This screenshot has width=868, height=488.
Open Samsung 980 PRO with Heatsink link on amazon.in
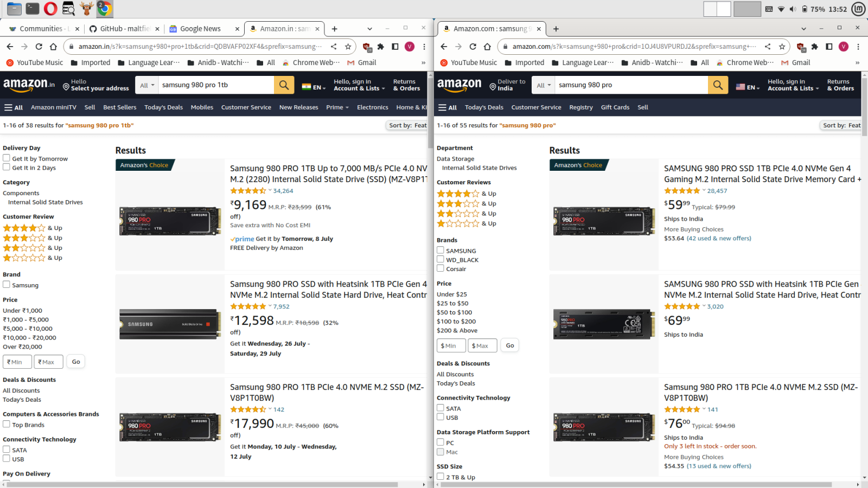[328, 290]
